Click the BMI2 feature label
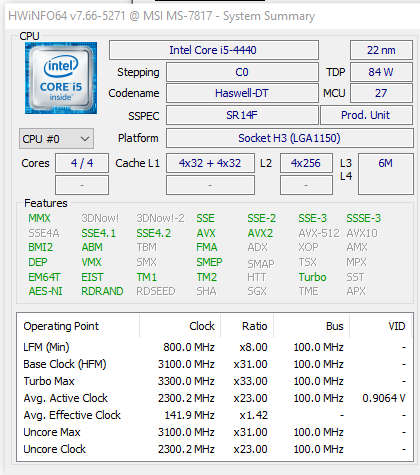The image size is (420, 475). click(41, 247)
